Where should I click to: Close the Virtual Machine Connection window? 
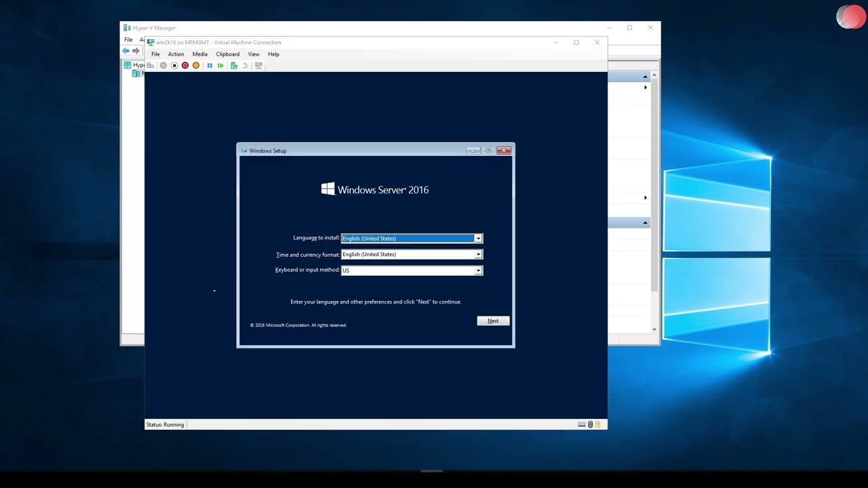click(x=597, y=42)
